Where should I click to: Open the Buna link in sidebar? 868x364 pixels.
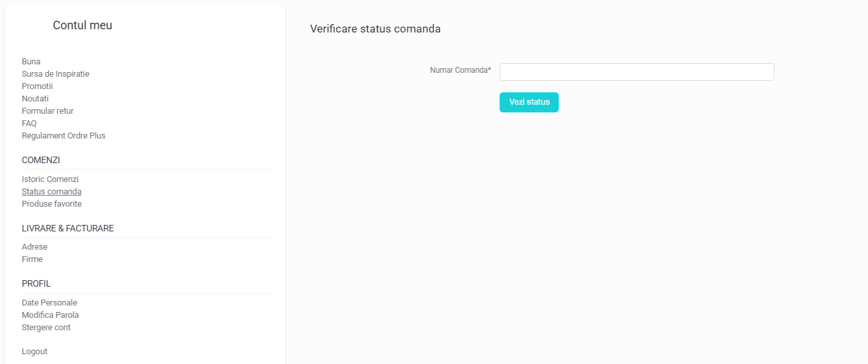[31, 62]
